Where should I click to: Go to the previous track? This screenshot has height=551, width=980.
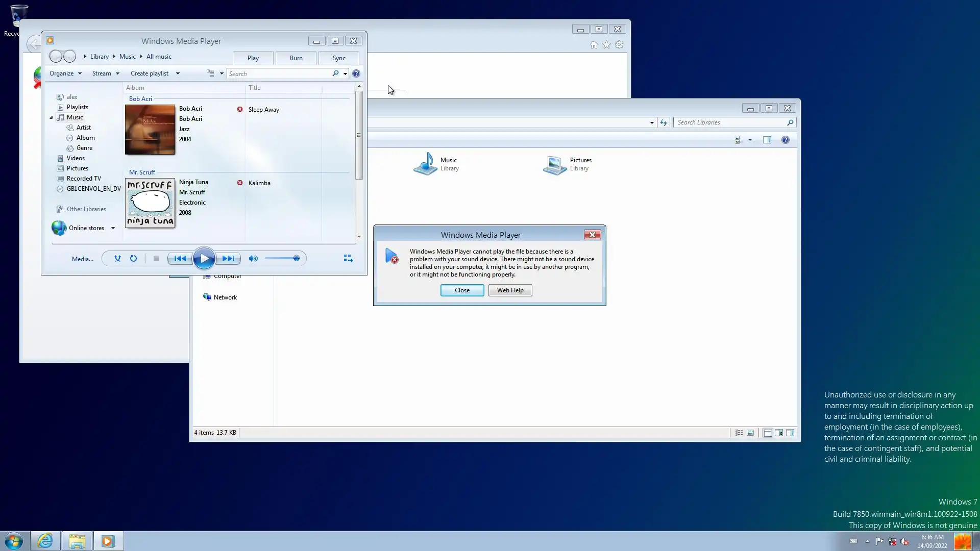180,259
